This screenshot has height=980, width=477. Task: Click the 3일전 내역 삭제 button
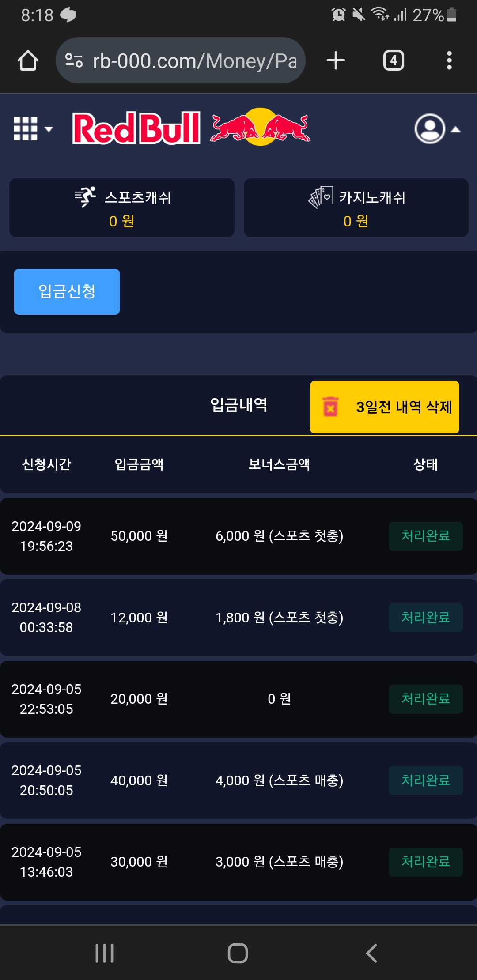click(384, 407)
